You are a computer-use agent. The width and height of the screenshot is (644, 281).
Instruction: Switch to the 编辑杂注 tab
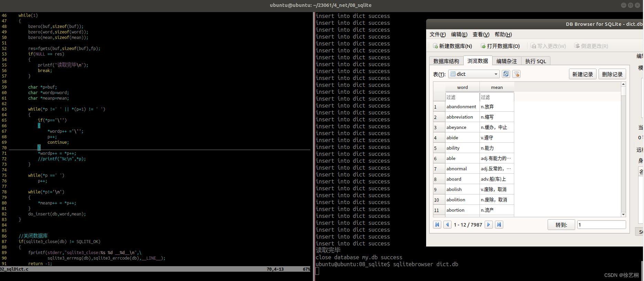click(x=507, y=61)
